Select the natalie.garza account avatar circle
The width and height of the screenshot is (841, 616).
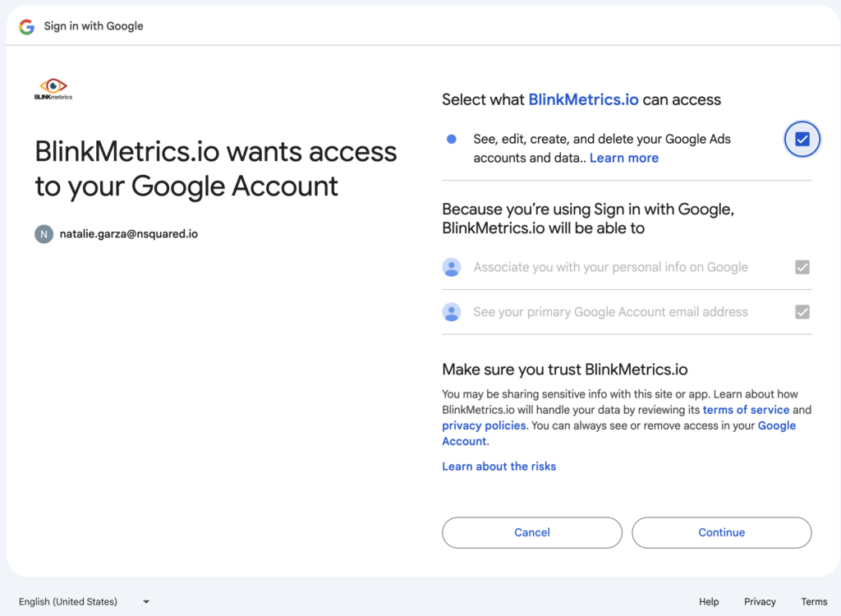point(43,233)
